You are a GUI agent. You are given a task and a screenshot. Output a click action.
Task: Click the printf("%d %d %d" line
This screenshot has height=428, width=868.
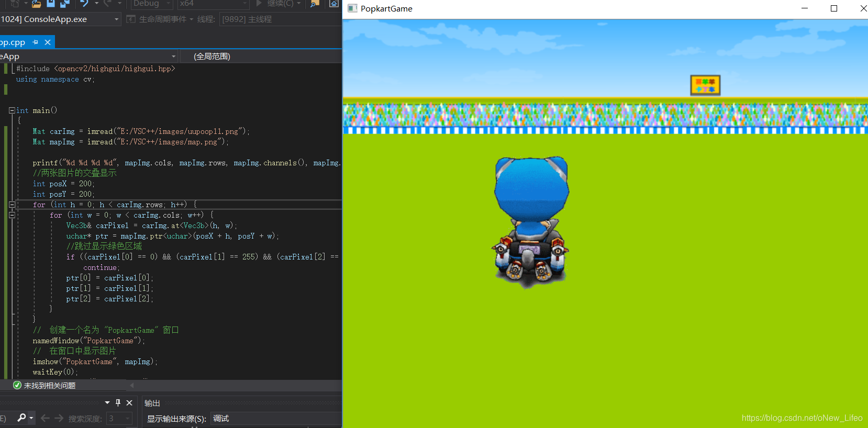(187, 163)
